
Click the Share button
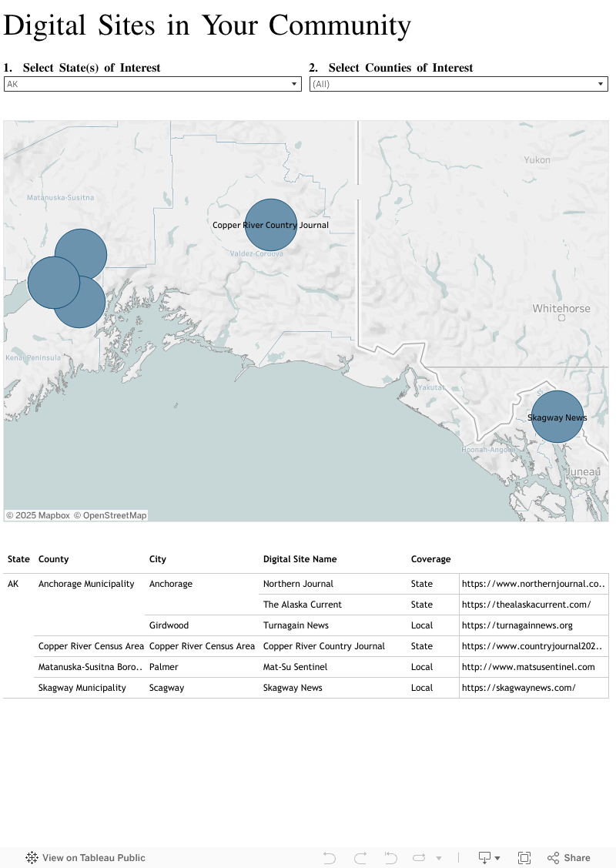tap(568, 858)
